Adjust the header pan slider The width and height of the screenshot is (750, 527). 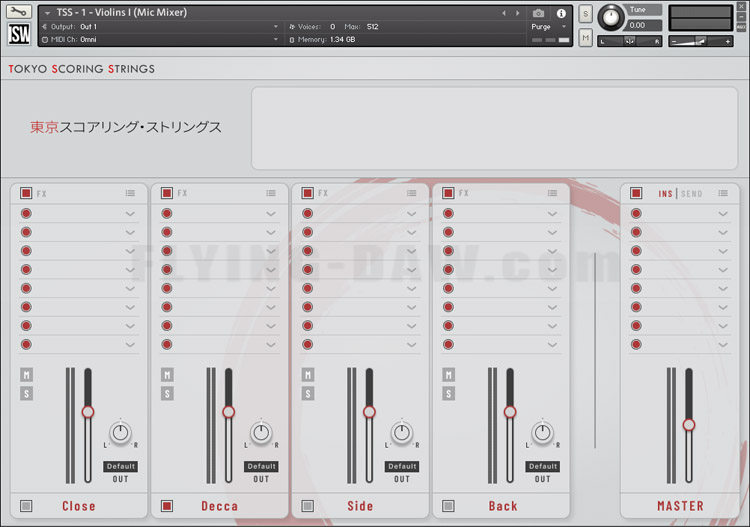[x=629, y=42]
